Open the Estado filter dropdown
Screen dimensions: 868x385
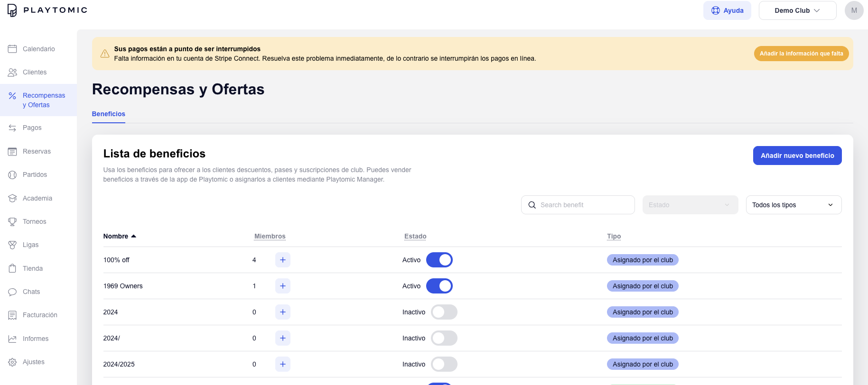tap(690, 205)
